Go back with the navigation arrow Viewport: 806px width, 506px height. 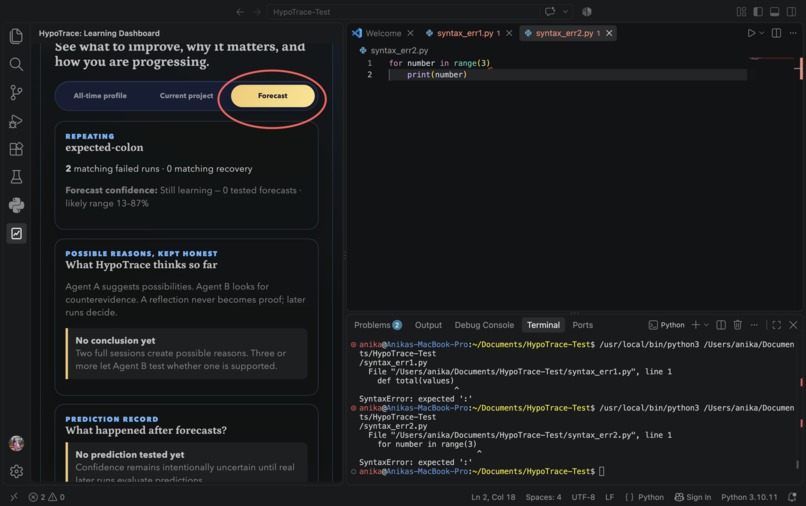tap(240, 12)
